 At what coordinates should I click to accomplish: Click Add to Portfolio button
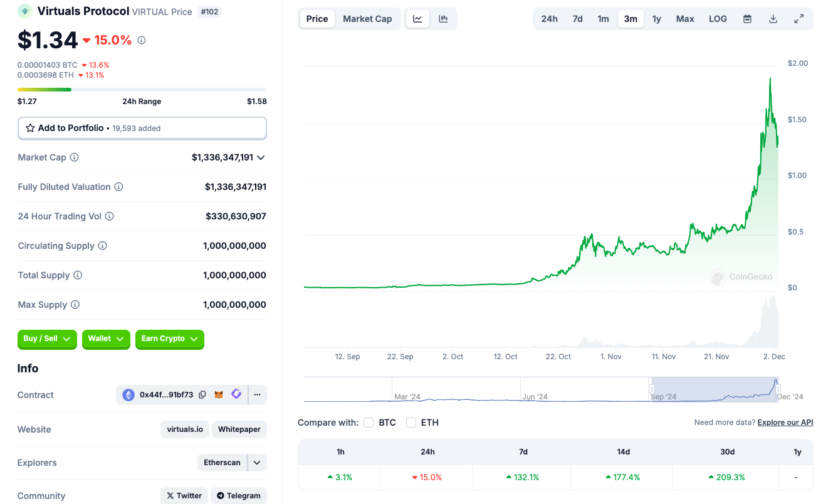point(142,128)
